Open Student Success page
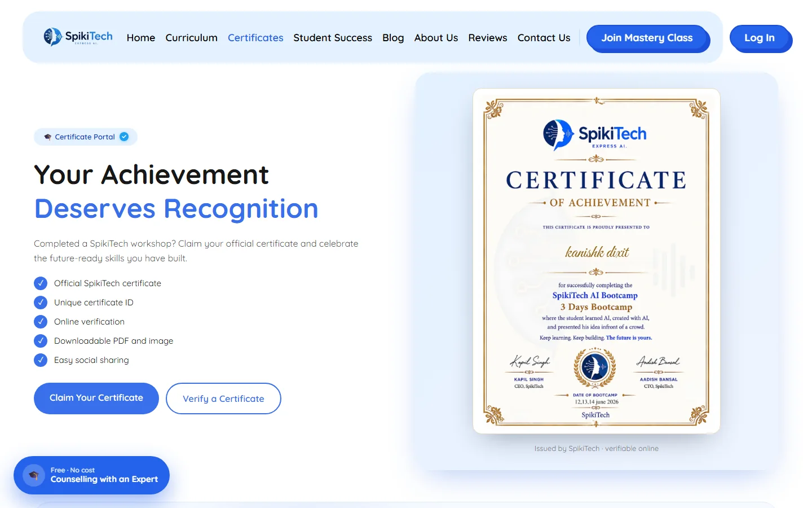The image size is (812, 508). click(333, 38)
